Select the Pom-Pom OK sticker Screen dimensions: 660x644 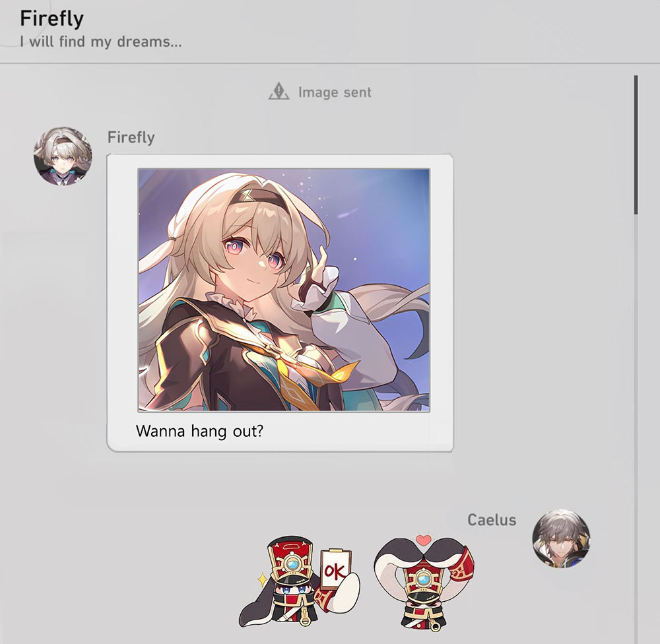pyautogui.click(x=300, y=582)
